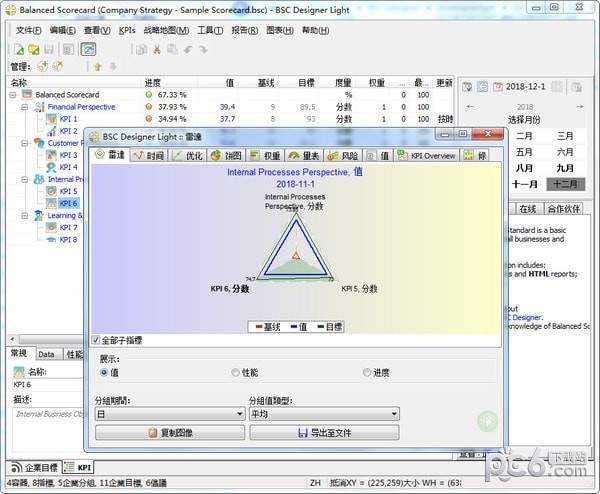Open the 分组期間 dropdown

click(x=168, y=413)
